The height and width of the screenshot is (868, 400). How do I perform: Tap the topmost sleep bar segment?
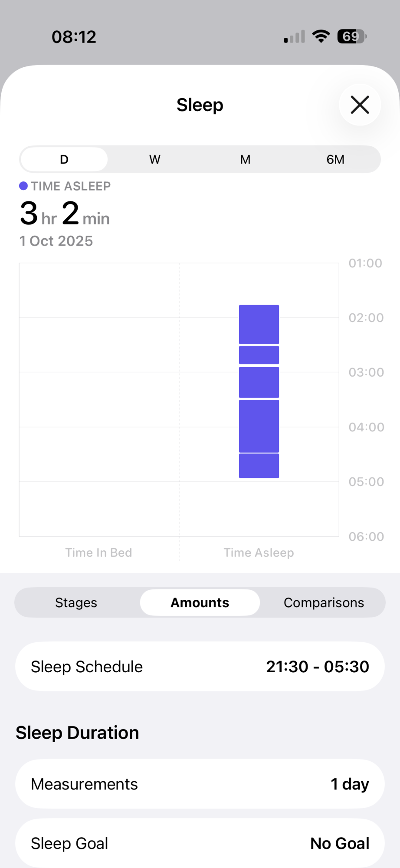click(259, 324)
